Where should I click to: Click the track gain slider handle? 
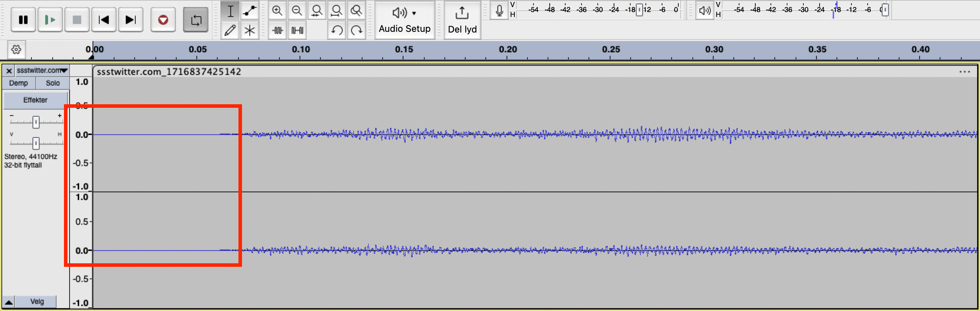(x=36, y=122)
